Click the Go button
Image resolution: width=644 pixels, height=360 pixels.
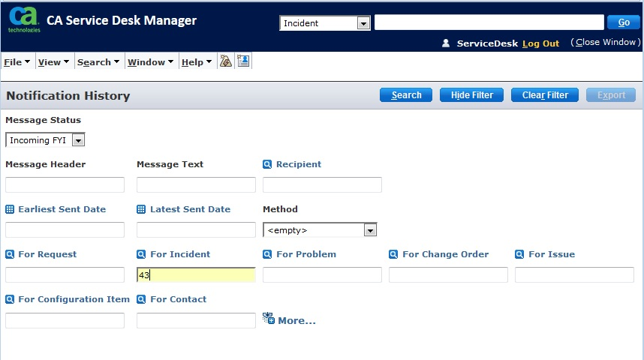click(x=624, y=22)
